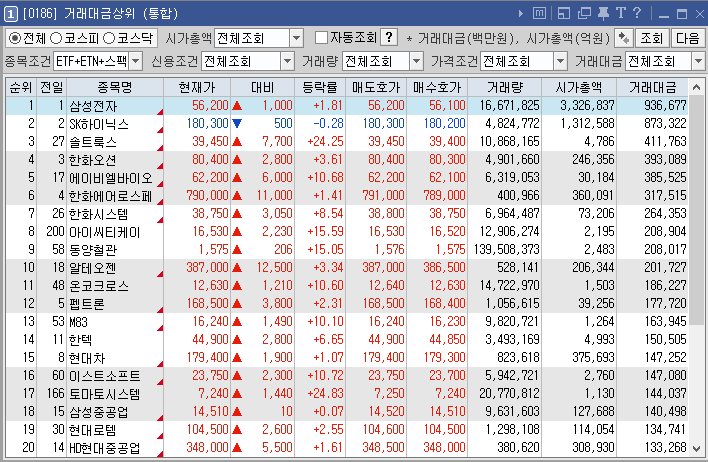Click the 순위 column header

coord(21,87)
